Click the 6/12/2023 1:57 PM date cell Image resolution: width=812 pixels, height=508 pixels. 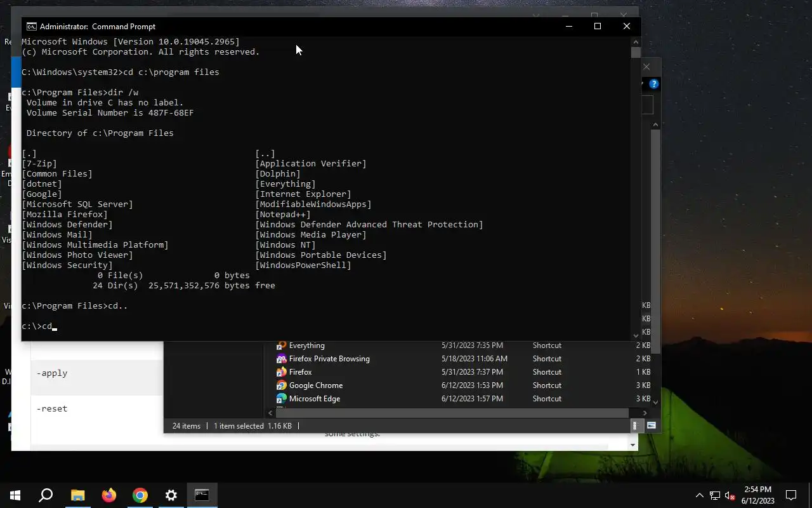tap(472, 399)
